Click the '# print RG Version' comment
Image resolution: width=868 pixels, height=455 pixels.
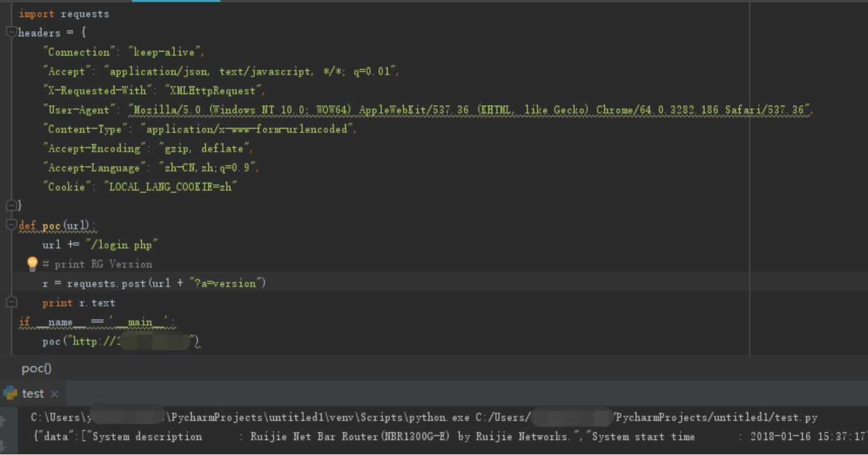tap(97, 264)
